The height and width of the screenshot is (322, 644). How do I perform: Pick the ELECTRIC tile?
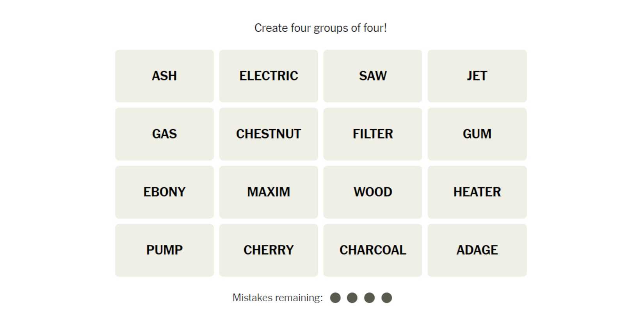coord(269,76)
